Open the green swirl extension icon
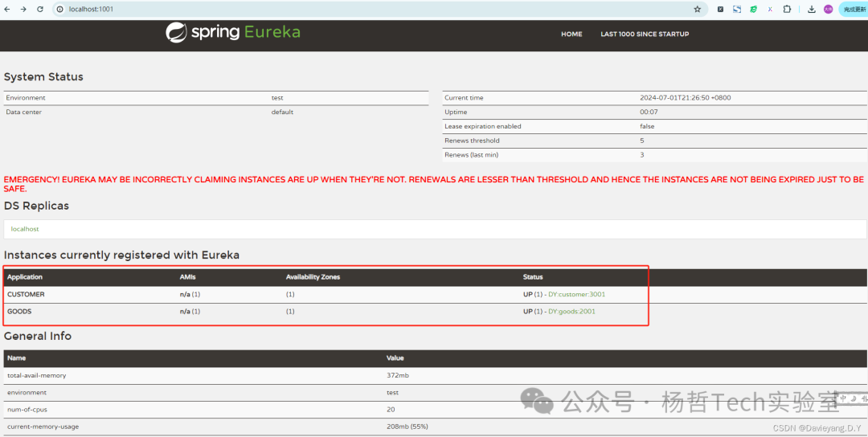The width and height of the screenshot is (868, 437). pyautogui.click(x=753, y=10)
